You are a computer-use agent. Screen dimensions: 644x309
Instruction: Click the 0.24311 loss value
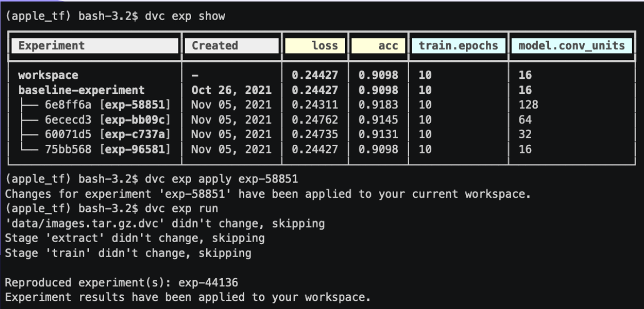coord(315,105)
